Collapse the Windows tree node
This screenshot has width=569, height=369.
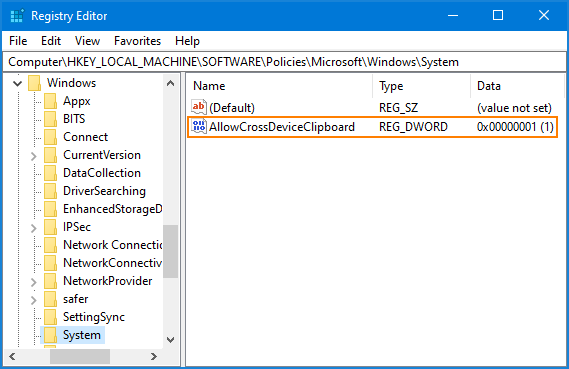[x=17, y=84]
